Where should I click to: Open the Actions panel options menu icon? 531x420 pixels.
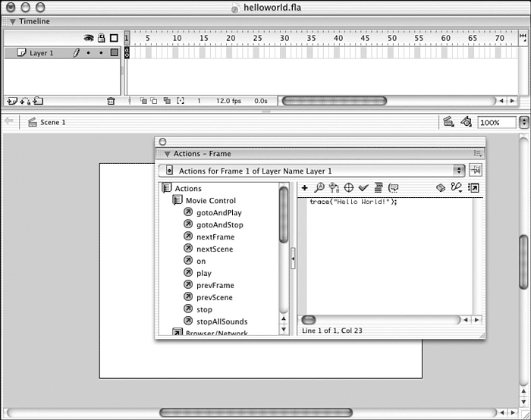tap(477, 154)
